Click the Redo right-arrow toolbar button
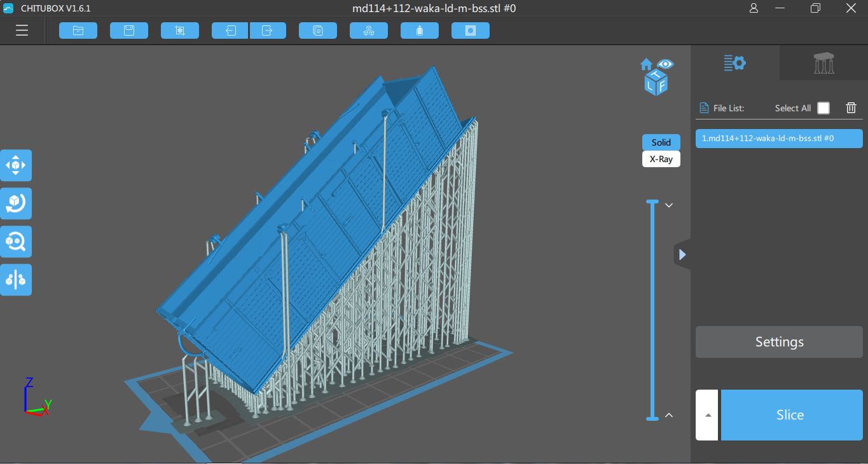The height and width of the screenshot is (464, 868). [268, 31]
